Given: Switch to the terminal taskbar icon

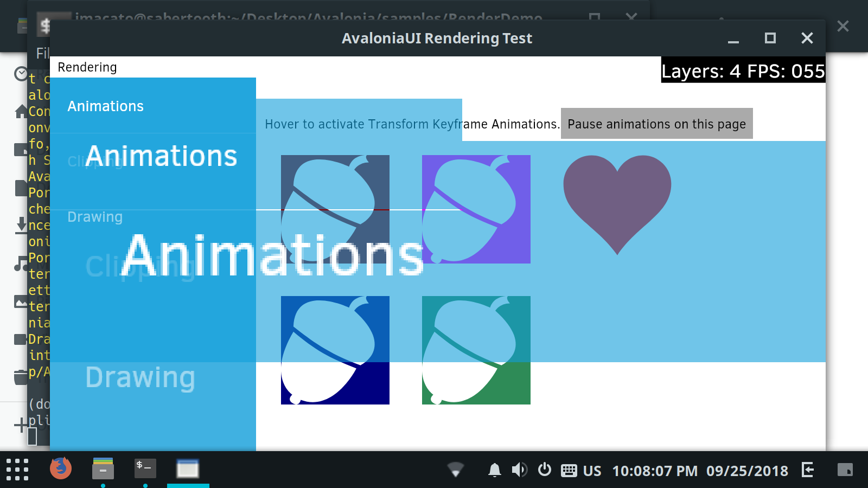Looking at the screenshot, I should click(145, 468).
